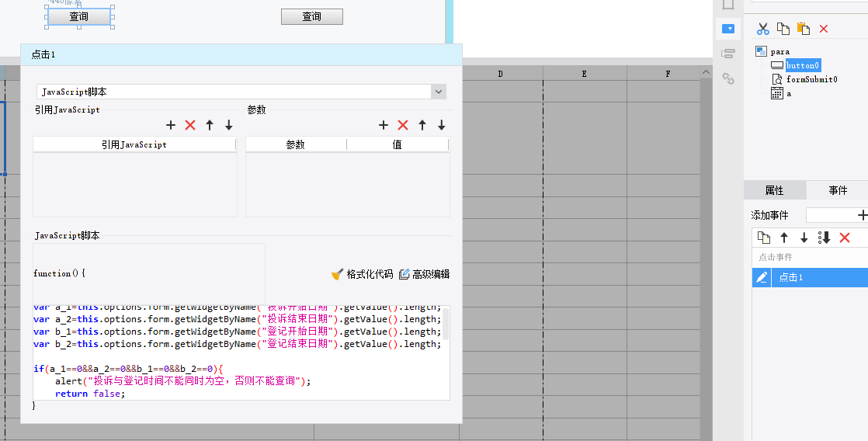Move the selected event up

[784, 238]
